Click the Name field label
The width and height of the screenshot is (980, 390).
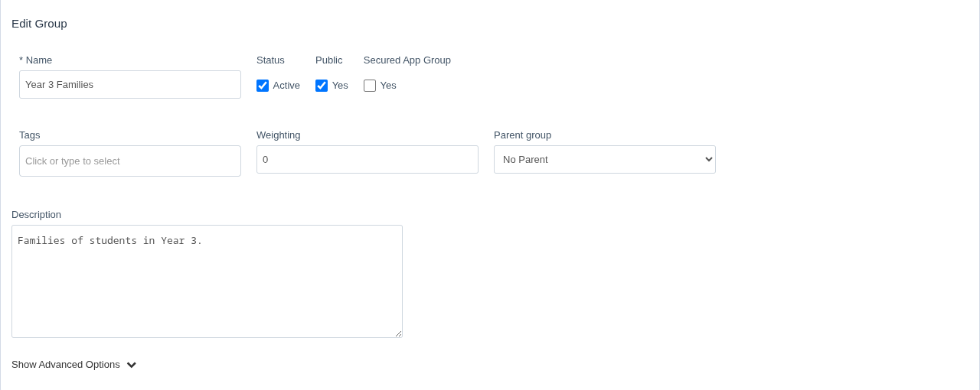(36, 60)
